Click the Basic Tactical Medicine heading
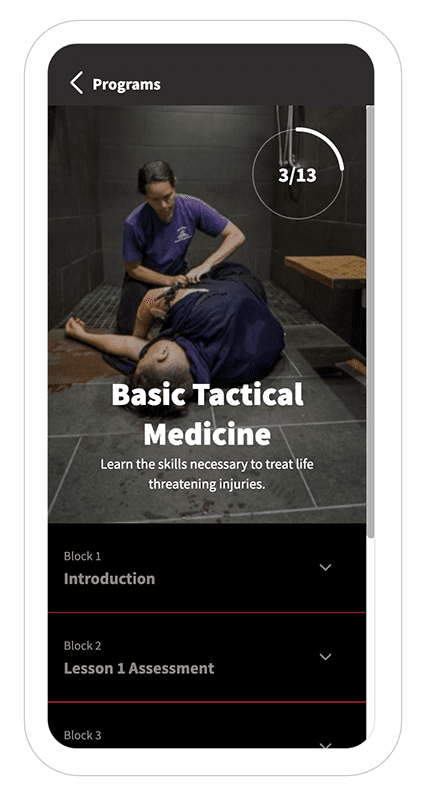This screenshot has width=426, height=800. pos(207,414)
